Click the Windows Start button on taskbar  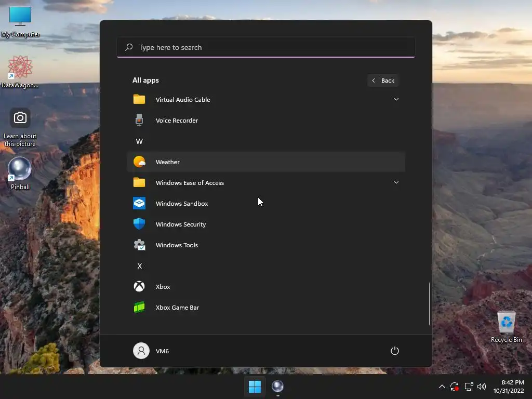point(255,387)
